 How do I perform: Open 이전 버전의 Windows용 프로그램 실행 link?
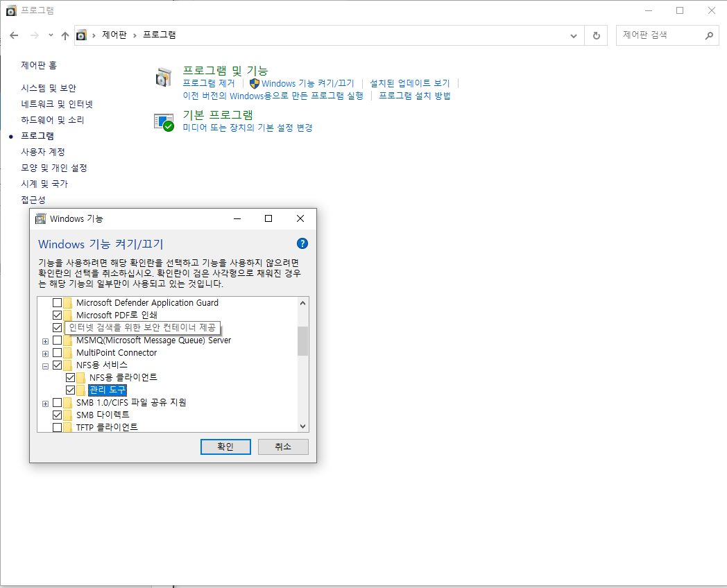(273, 96)
